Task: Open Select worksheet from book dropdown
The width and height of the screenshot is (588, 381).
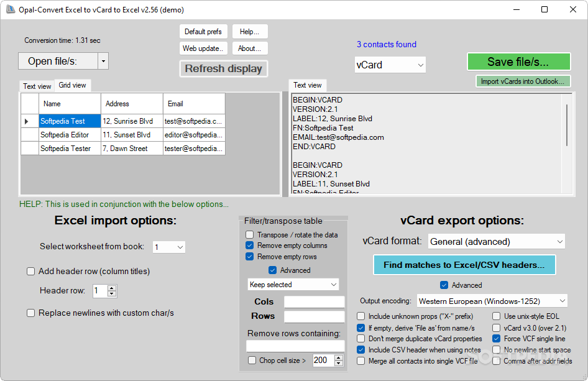Action: 168,247
